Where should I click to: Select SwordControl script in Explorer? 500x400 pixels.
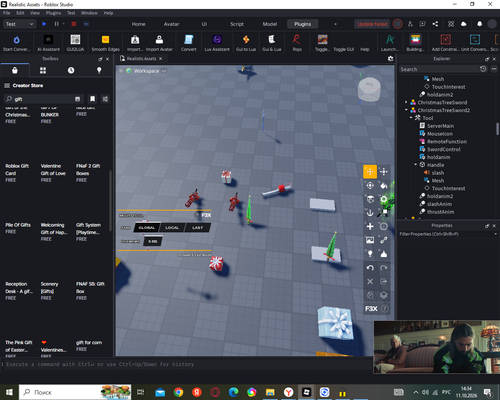(444, 149)
